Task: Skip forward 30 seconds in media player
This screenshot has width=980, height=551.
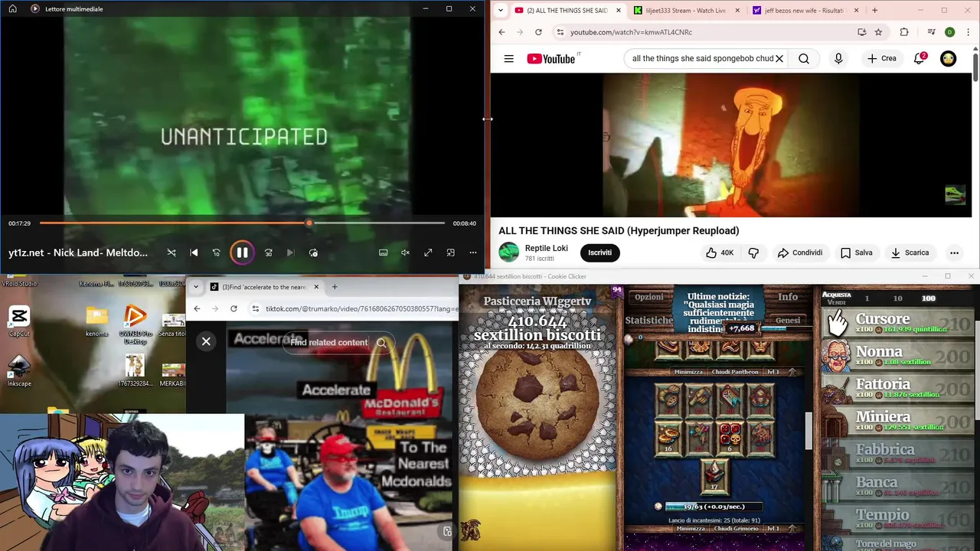Action: click(268, 253)
